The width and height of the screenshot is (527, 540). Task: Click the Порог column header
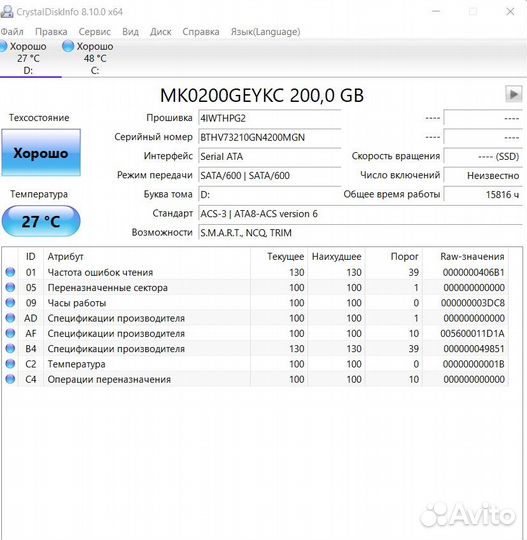point(394,257)
